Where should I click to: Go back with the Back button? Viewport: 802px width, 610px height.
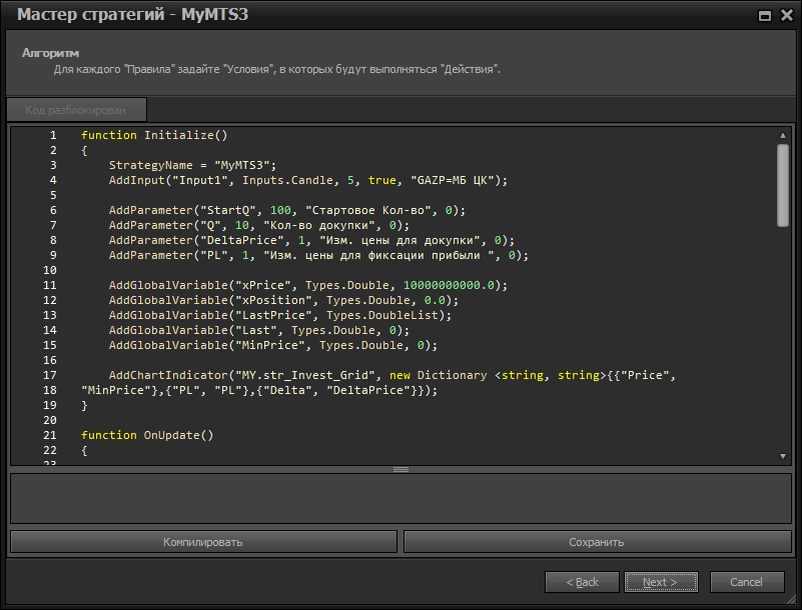[582, 582]
